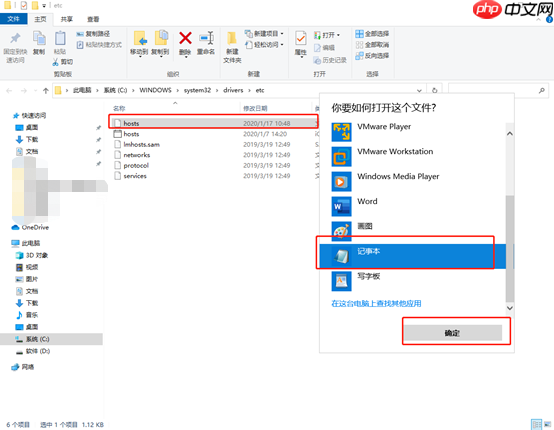Click WINDOWS in the address path
Viewport: 554px width, 430px height.
[x=155, y=90]
